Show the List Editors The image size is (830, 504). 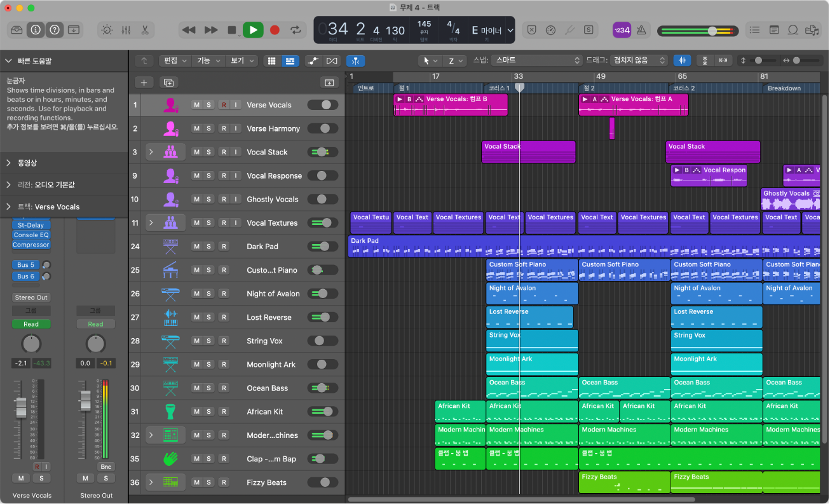pyautogui.click(x=754, y=30)
